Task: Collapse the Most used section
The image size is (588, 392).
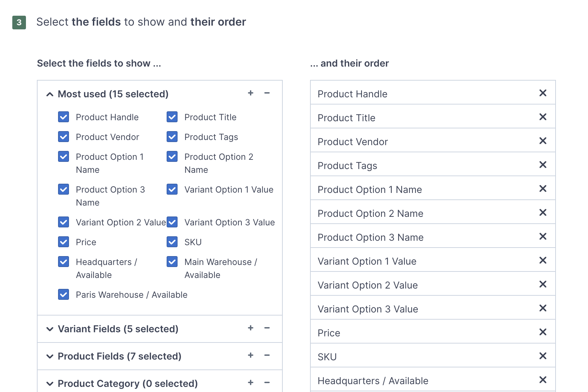Action: click(x=50, y=94)
